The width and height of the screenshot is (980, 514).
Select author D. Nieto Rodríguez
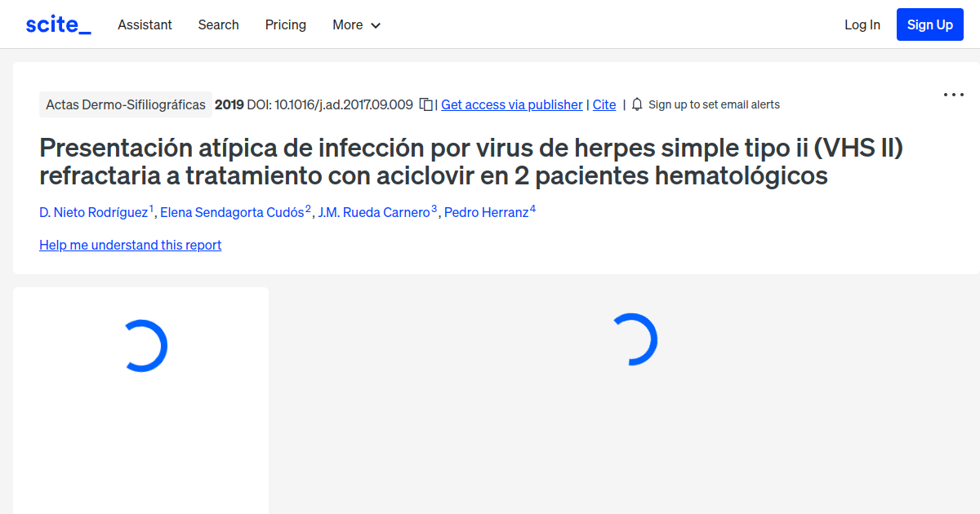point(92,212)
